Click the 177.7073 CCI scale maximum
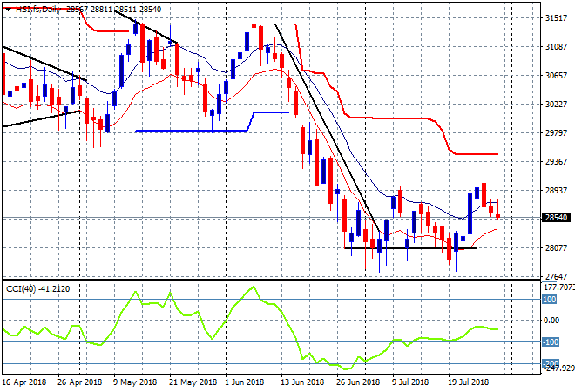 tap(558, 287)
